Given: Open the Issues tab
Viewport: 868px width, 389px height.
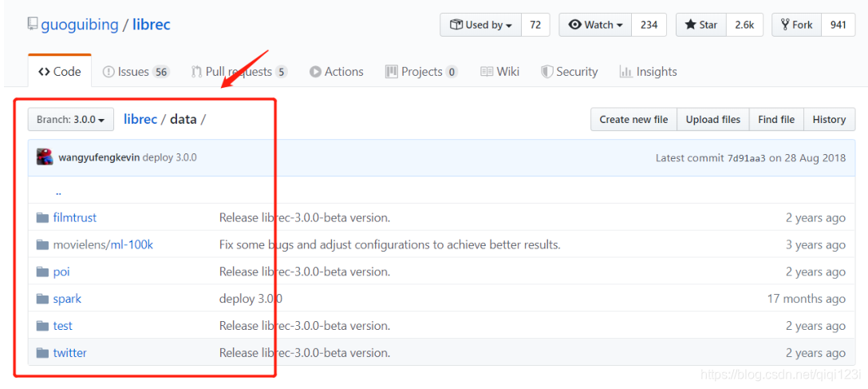Looking at the screenshot, I should tap(136, 71).
